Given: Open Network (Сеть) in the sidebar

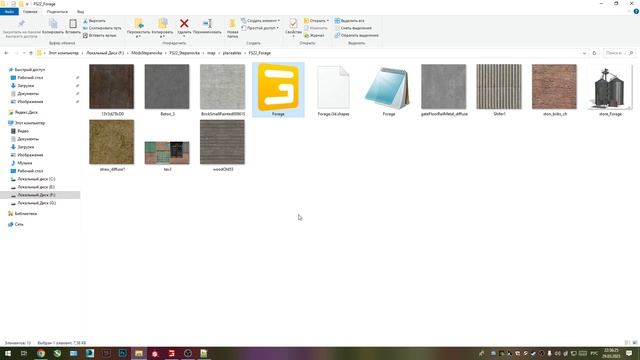Looking at the screenshot, I should click(19, 224).
